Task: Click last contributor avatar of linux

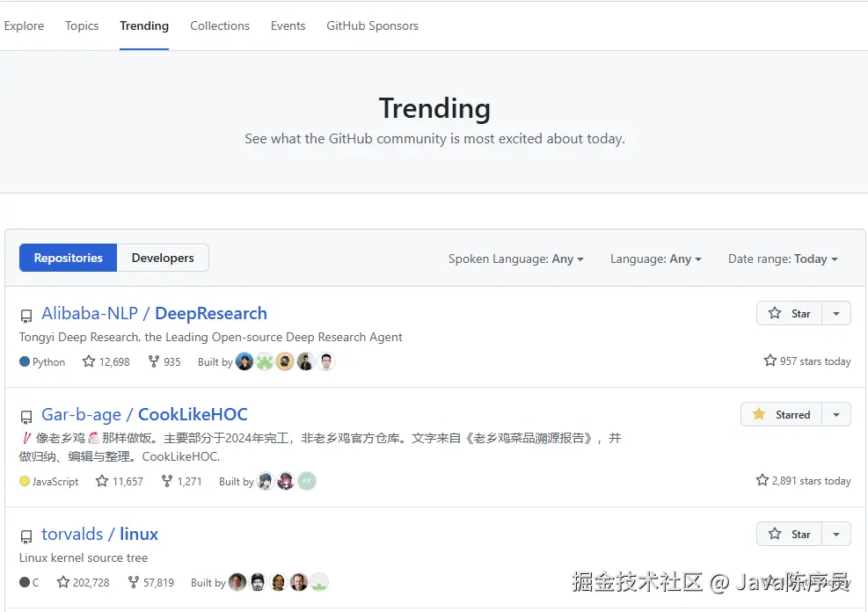Action: 319,582
